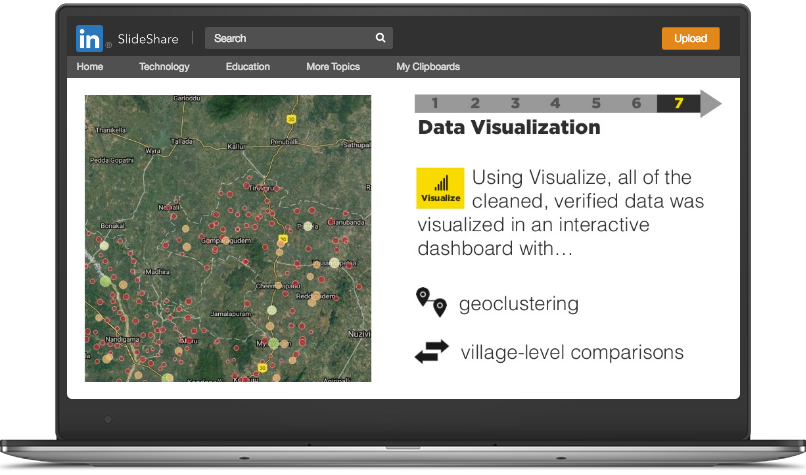806x475 pixels.
Task: Choose step 5 in the progress bar
Action: coord(596,103)
